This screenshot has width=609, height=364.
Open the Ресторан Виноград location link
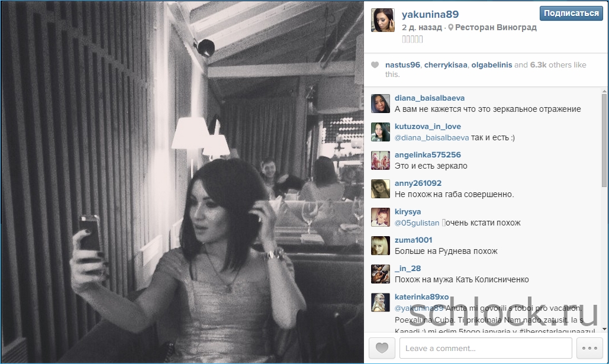(x=495, y=28)
